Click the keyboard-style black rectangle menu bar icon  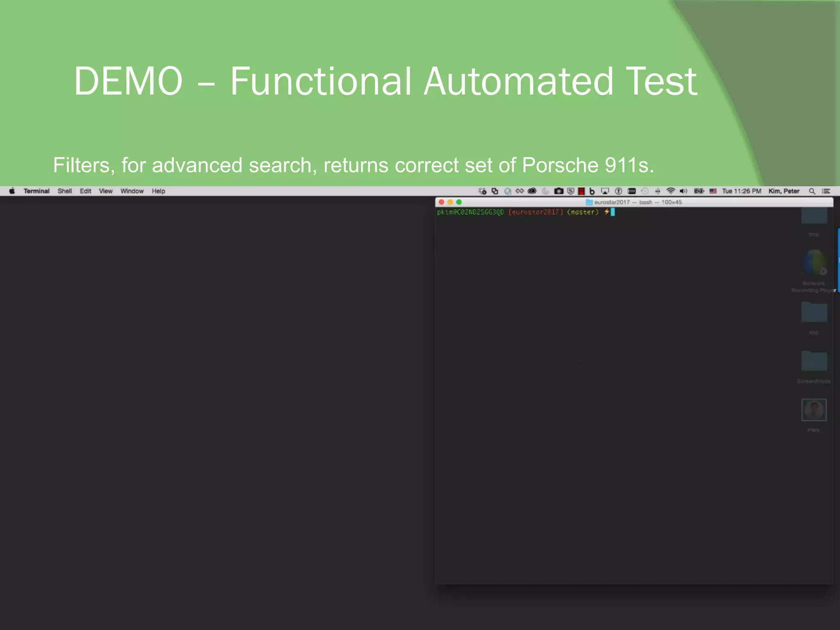click(x=632, y=191)
